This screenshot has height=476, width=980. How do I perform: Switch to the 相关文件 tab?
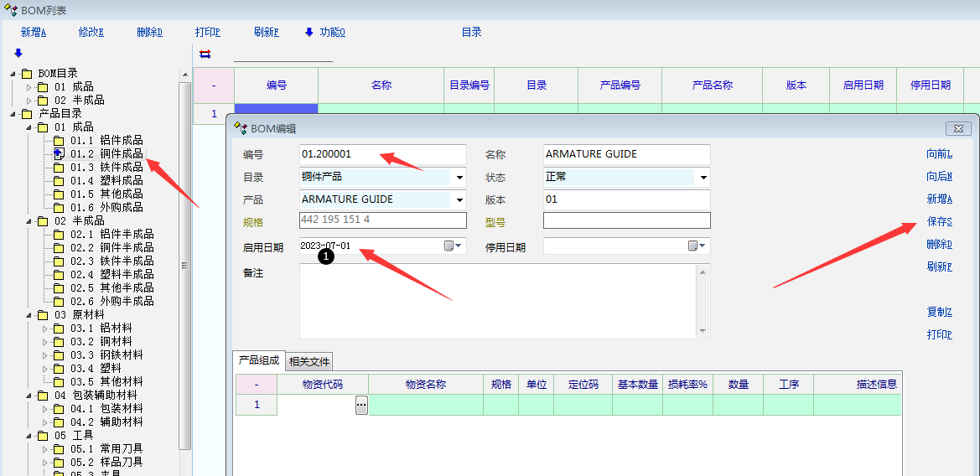coord(309,362)
